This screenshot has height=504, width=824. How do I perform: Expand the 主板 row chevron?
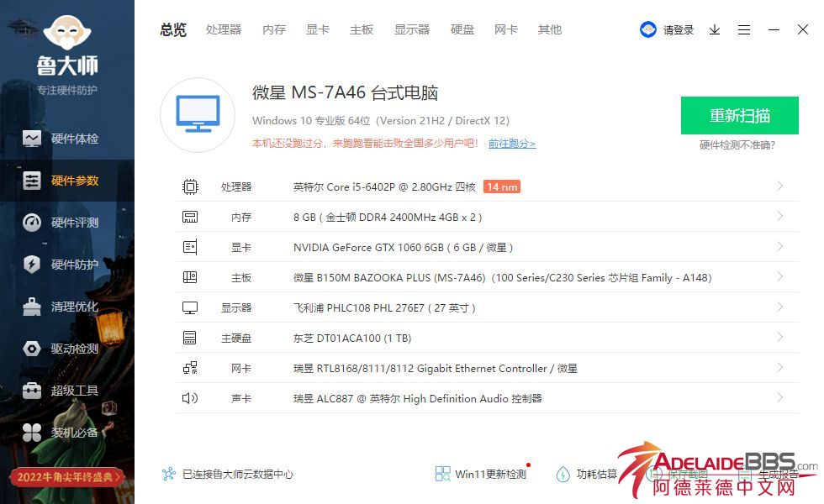point(780,276)
